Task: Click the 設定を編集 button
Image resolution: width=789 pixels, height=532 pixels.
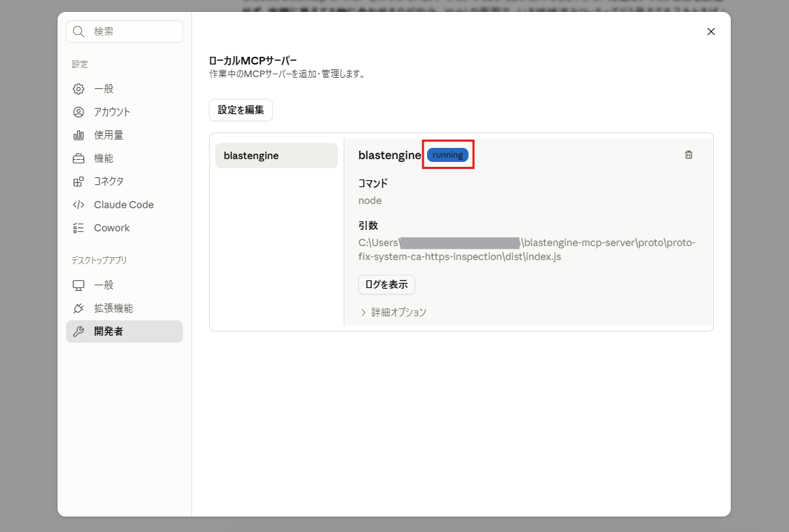Action: coord(241,109)
